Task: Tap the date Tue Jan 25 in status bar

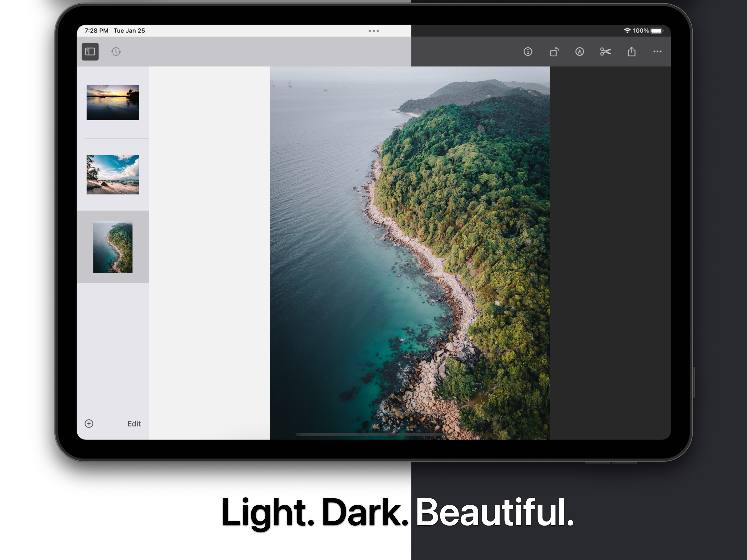Action: tap(130, 31)
